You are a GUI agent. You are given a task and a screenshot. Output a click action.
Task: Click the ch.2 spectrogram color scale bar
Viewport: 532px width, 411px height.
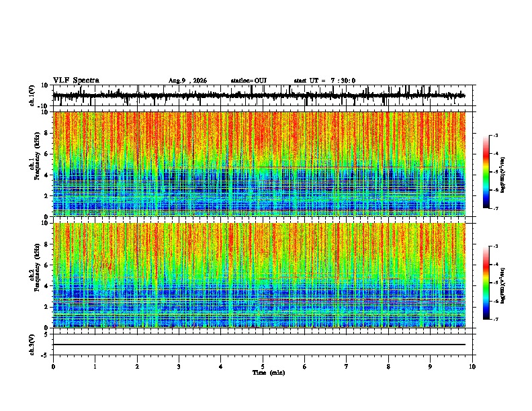coord(486,283)
